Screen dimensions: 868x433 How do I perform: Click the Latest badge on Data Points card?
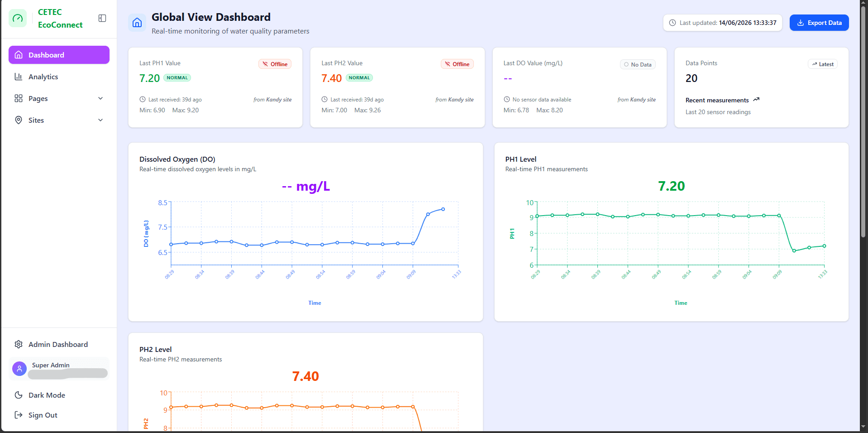[x=823, y=64]
